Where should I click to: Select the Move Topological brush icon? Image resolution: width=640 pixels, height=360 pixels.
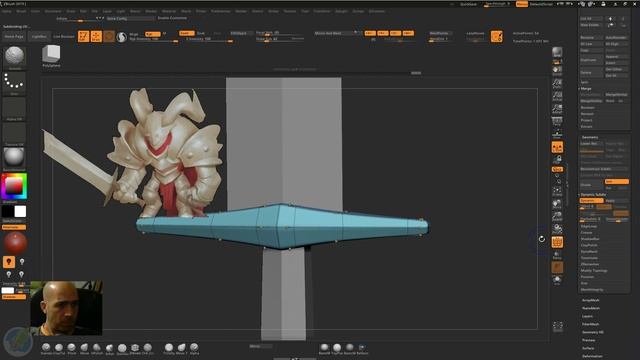(x=182, y=348)
